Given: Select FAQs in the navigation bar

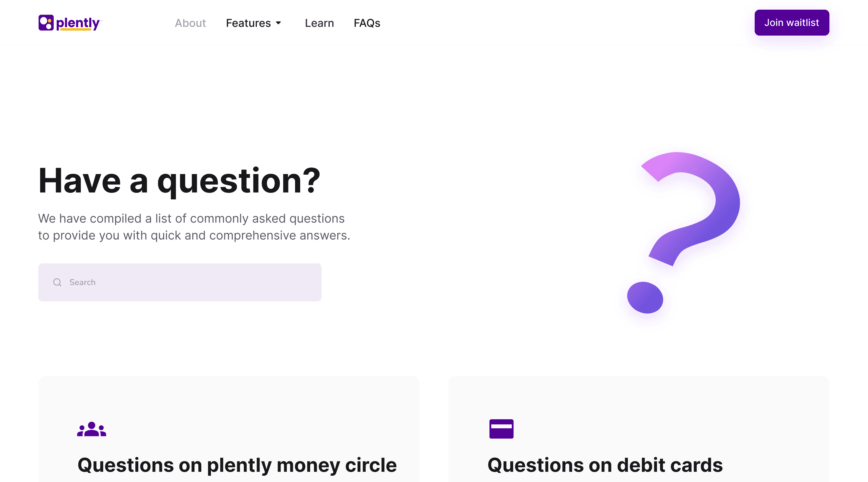Looking at the screenshot, I should pos(367,23).
